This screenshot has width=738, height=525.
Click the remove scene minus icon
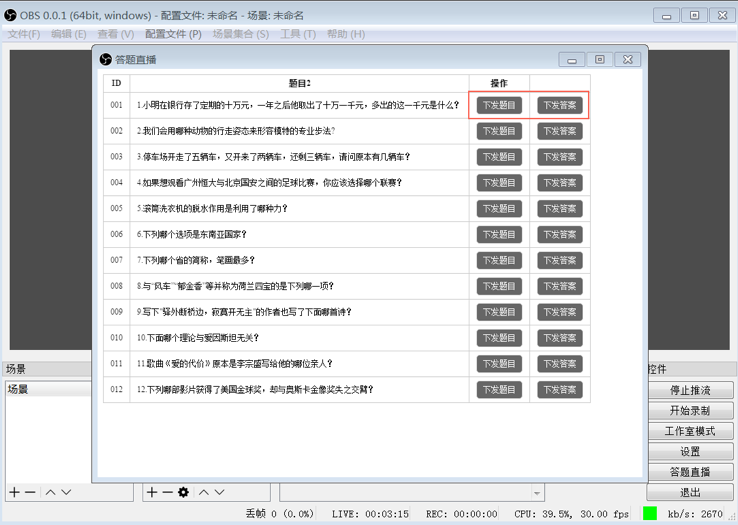coord(31,492)
